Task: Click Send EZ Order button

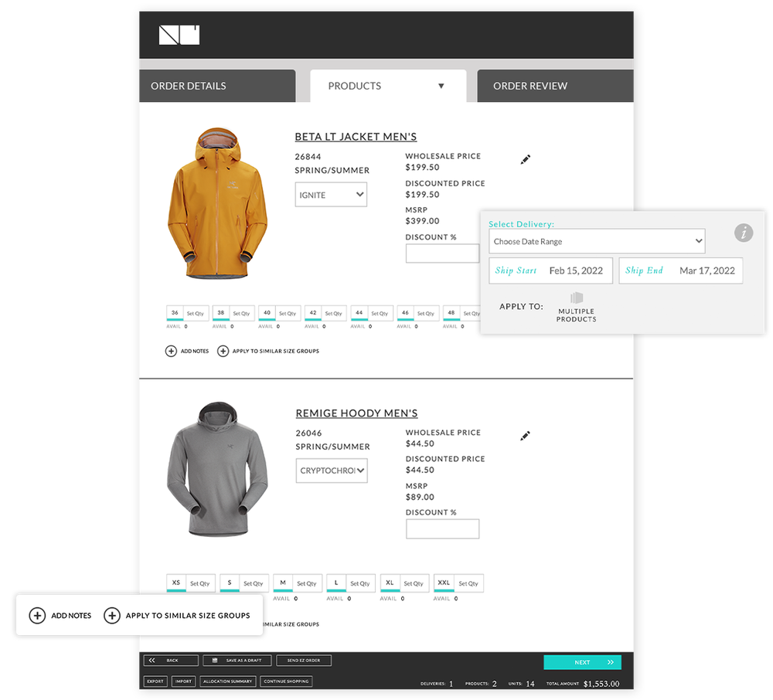Action: [x=304, y=660]
